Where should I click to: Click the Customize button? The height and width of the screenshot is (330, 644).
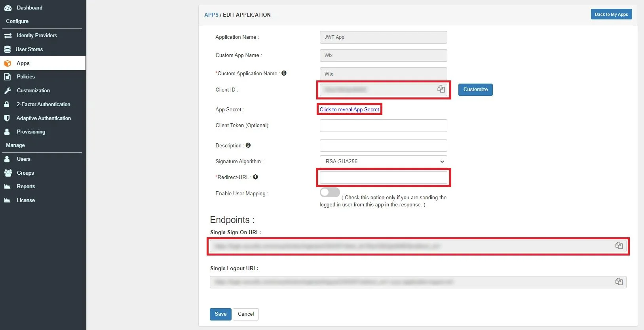(x=475, y=90)
